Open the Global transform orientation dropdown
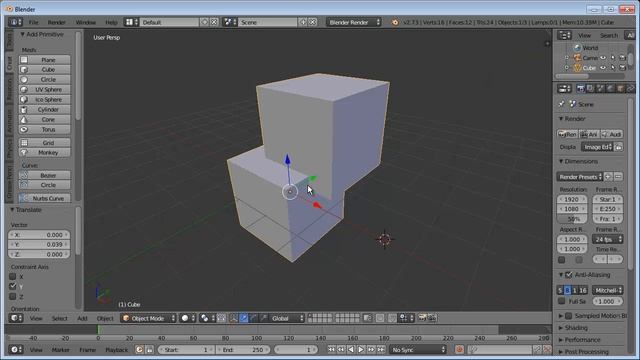 click(x=287, y=318)
